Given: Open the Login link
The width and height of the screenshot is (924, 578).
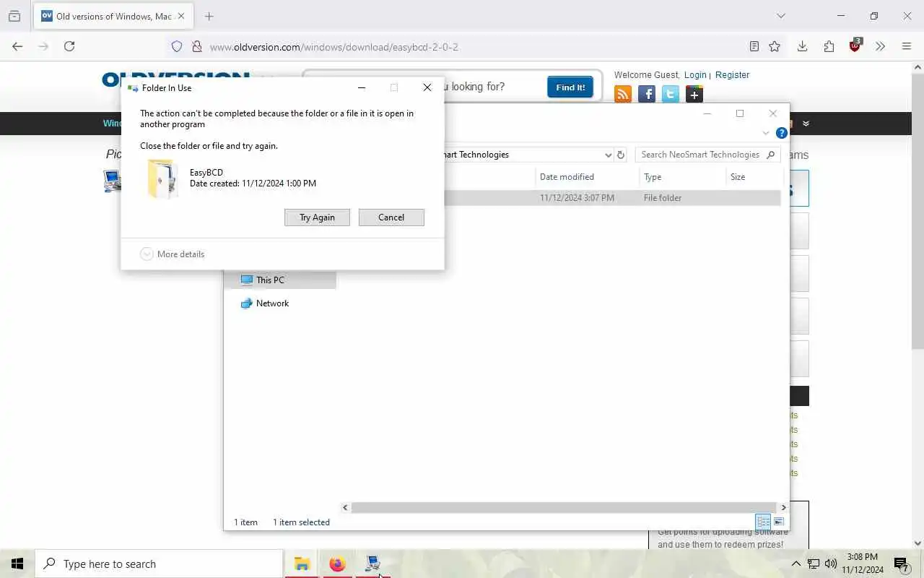Looking at the screenshot, I should pos(695,75).
